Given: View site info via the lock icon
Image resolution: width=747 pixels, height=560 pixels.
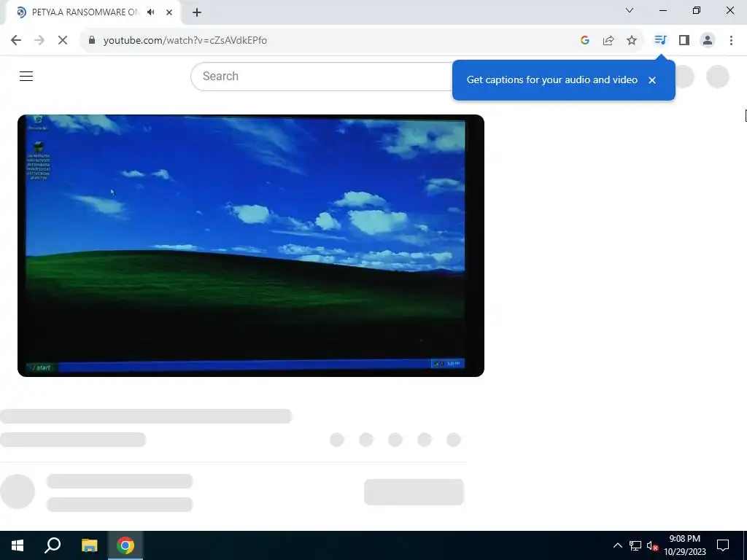Looking at the screenshot, I should click(92, 41).
